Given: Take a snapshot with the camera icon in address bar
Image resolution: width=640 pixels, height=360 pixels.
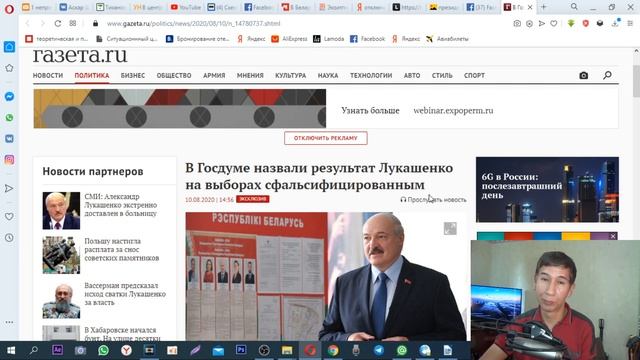Looking at the screenshot, I should [517, 24].
